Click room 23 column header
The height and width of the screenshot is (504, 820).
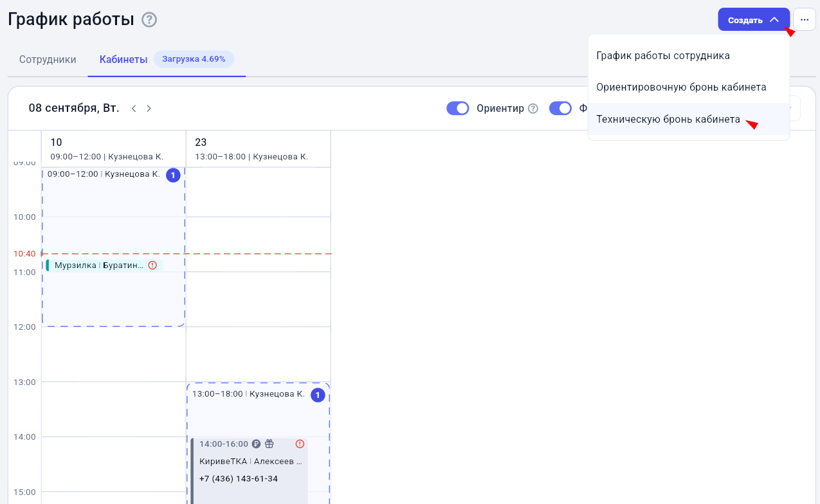(259, 149)
